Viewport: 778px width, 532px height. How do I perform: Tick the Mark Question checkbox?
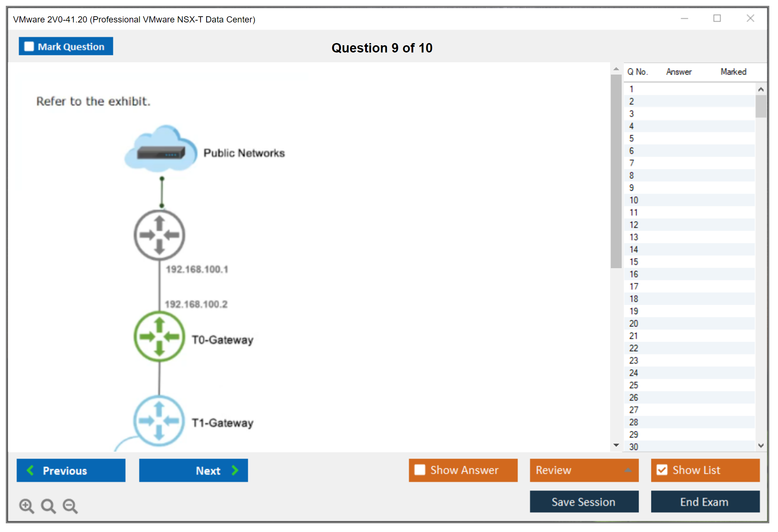[x=29, y=47]
